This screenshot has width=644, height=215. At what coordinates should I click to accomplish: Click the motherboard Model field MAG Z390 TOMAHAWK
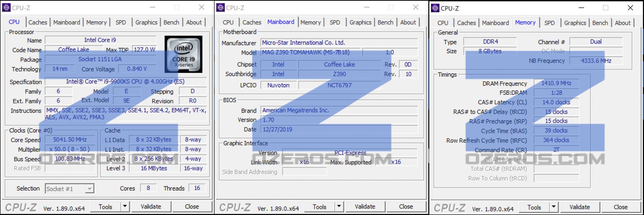(311, 52)
